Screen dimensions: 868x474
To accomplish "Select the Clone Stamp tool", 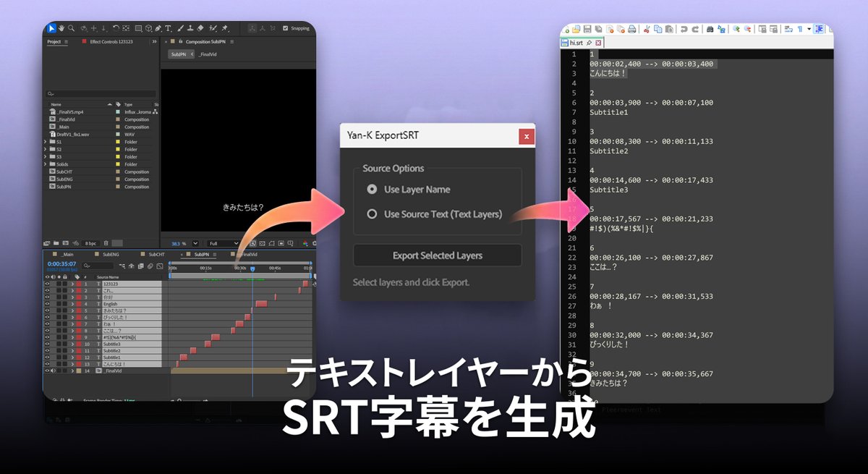I will click(x=190, y=28).
